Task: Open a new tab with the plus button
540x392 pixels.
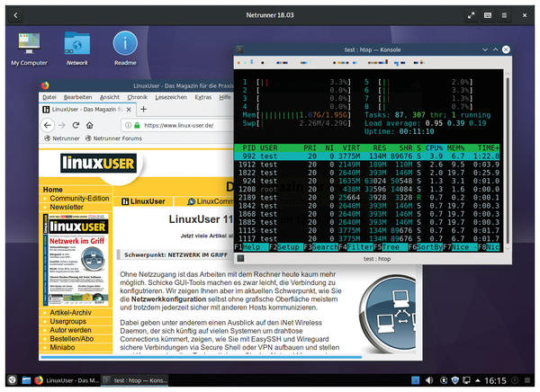Action: [144, 110]
